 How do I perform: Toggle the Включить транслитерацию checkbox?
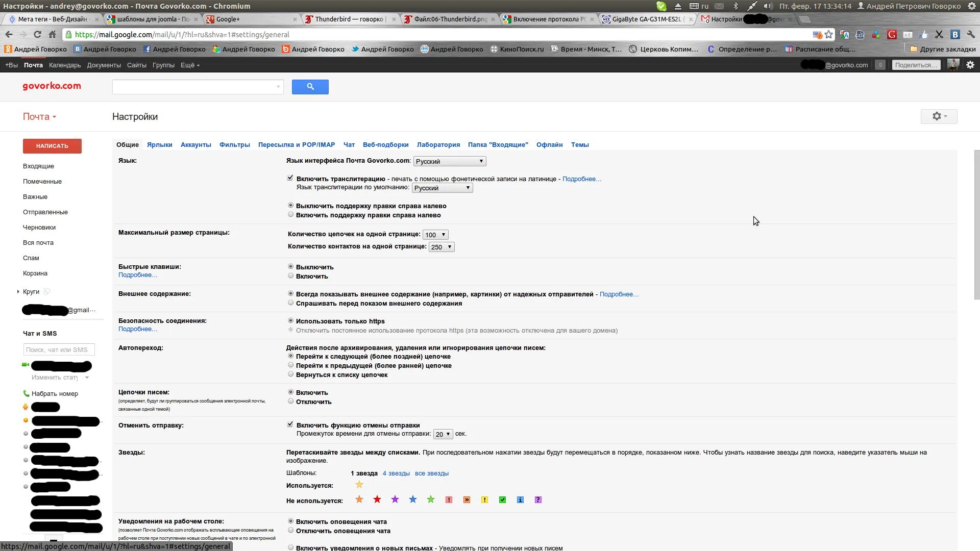coord(290,178)
